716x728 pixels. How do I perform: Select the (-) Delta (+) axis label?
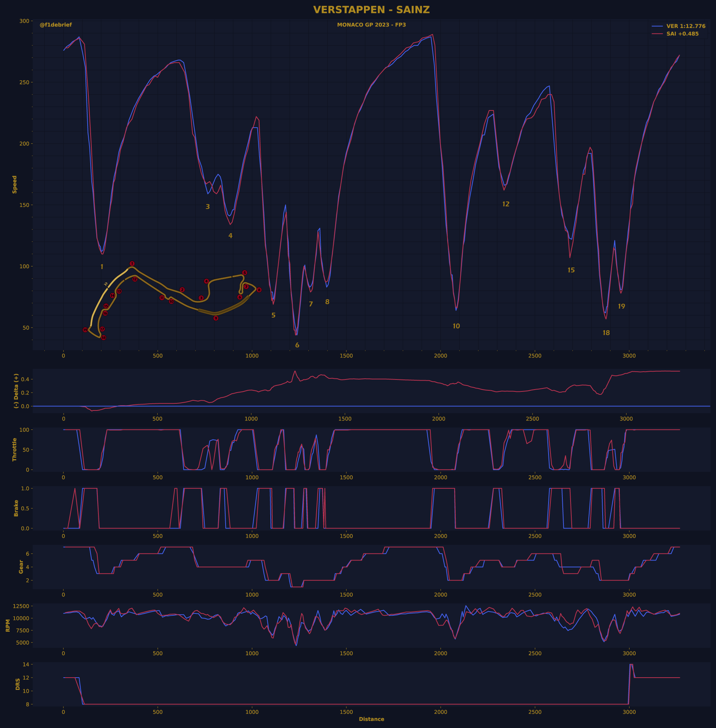[x=16, y=391]
